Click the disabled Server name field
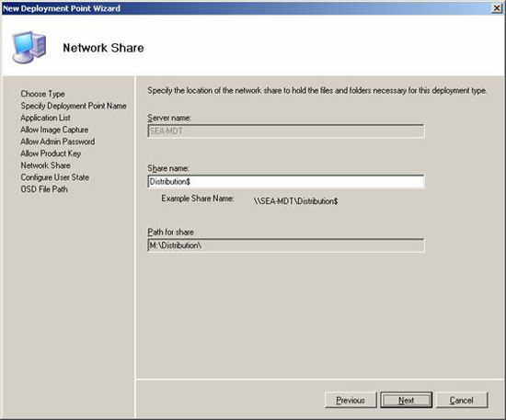Viewport: 506px width, 420px height. click(286, 131)
